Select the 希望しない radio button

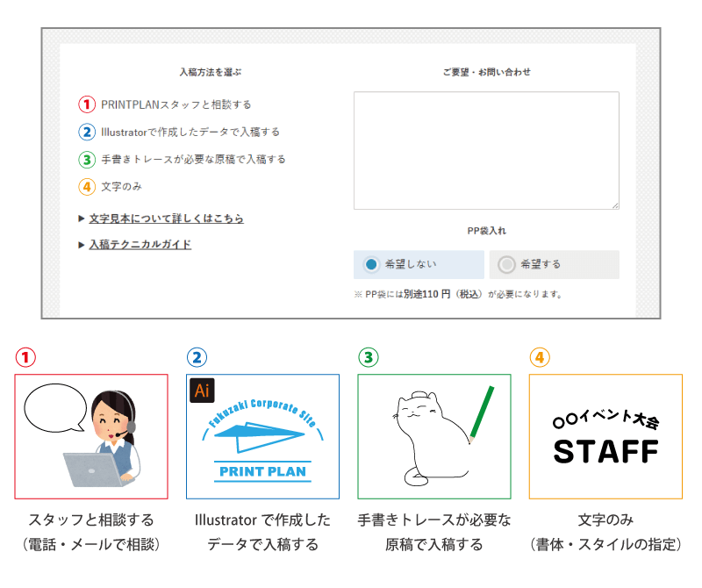pyautogui.click(x=372, y=264)
